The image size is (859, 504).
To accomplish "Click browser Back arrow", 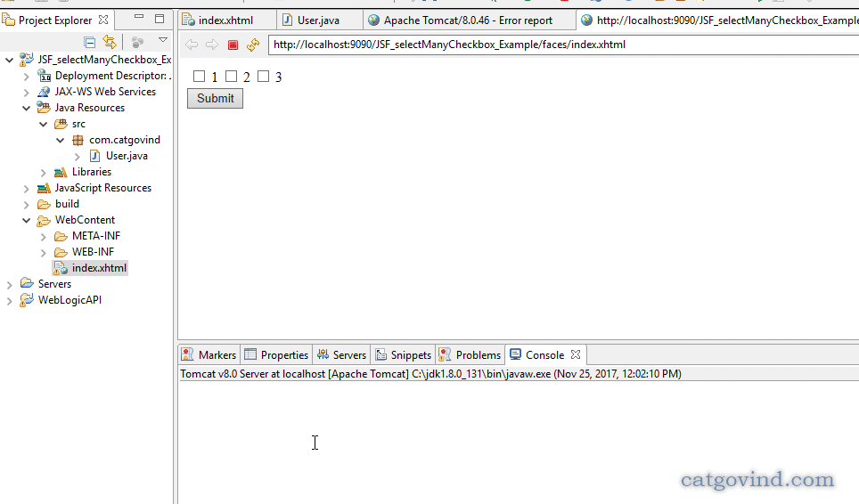I will click(192, 45).
